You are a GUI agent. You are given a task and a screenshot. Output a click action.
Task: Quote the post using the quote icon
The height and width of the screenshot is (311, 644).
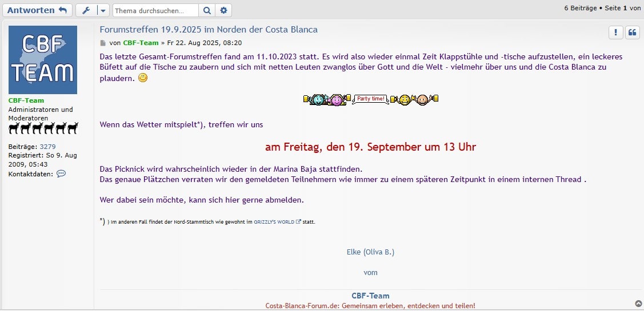(632, 33)
